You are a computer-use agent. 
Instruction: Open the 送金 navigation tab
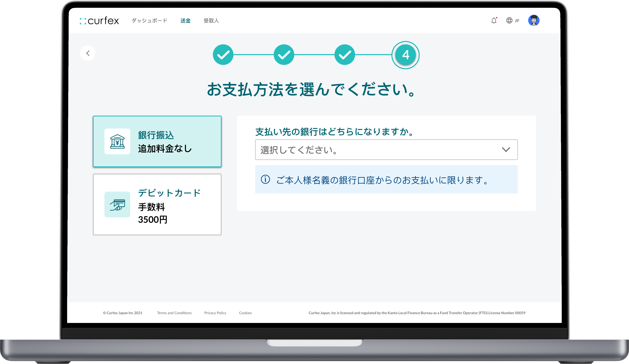click(185, 21)
